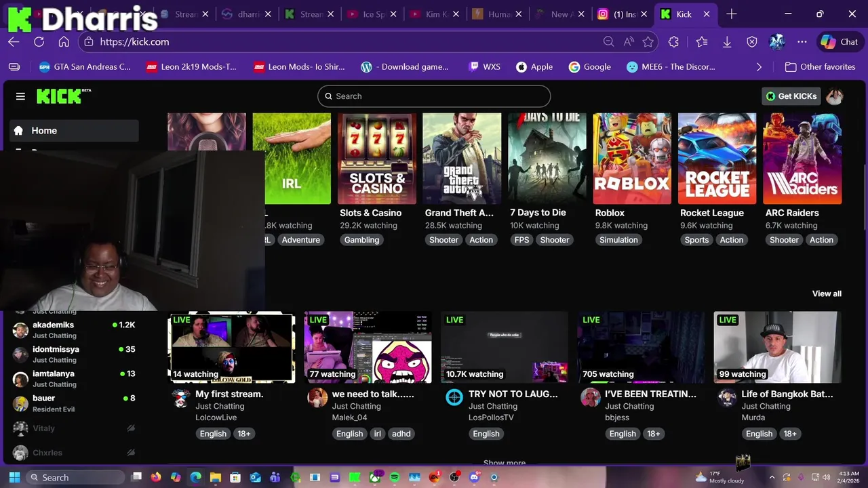Open ARC Raiders category thumbnail
This screenshot has width=868, height=488.
click(802, 159)
